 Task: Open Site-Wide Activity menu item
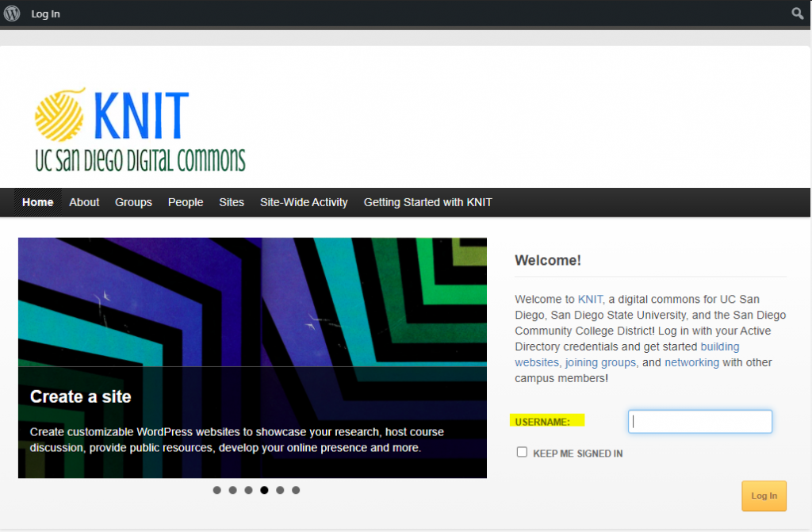coord(304,202)
